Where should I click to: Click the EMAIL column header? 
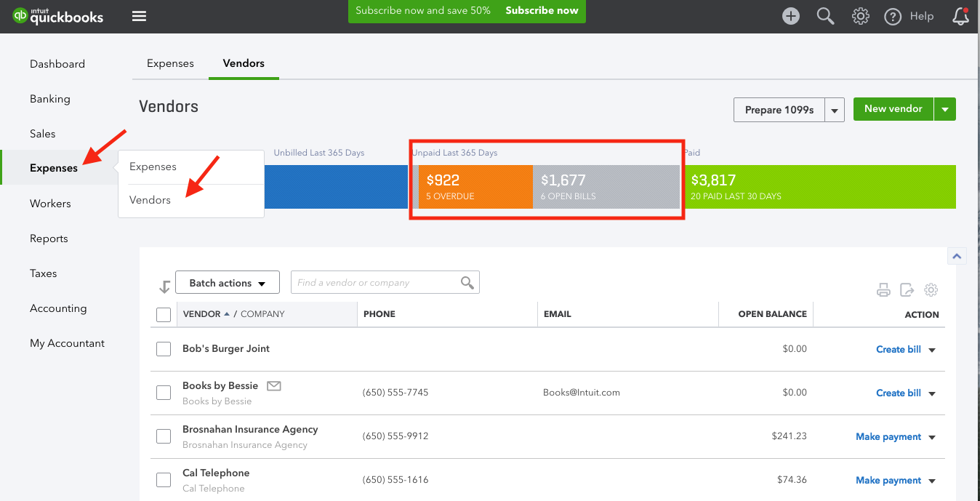pos(557,314)
